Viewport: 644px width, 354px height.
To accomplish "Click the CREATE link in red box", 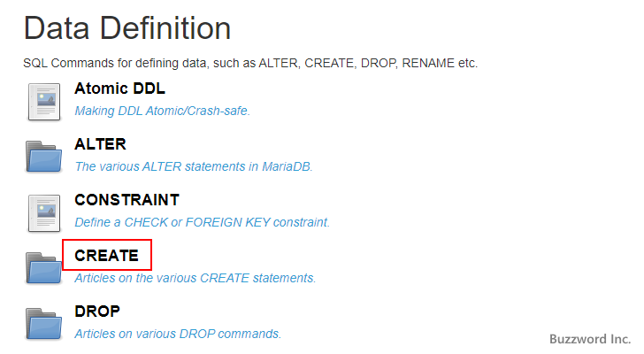I will (x=106, y=256).
